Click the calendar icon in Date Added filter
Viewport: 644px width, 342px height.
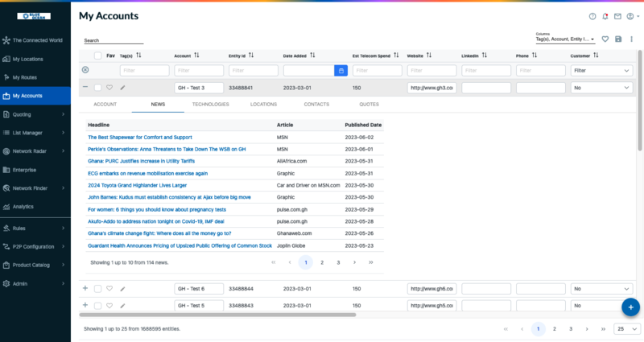click(341, 71)
